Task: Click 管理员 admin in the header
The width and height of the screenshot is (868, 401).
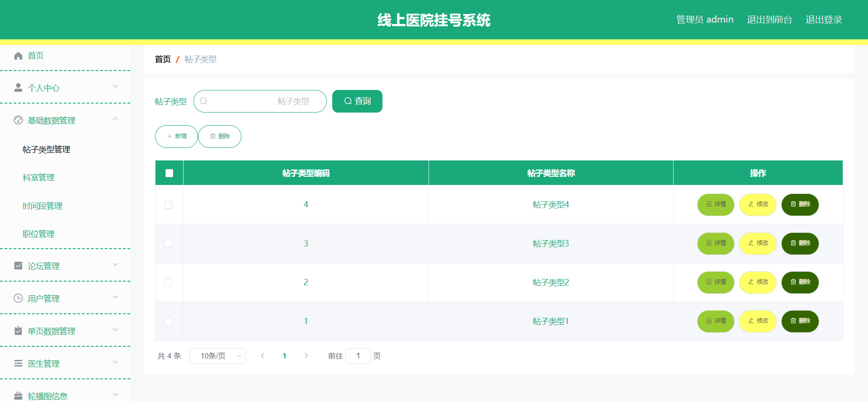Action: point(705,19)
